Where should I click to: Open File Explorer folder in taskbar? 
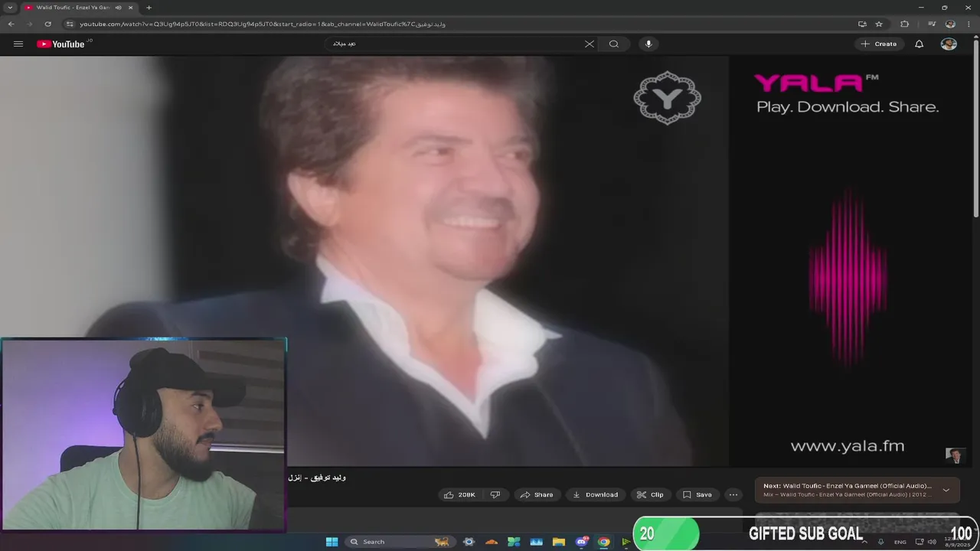(x=559, y=542)
